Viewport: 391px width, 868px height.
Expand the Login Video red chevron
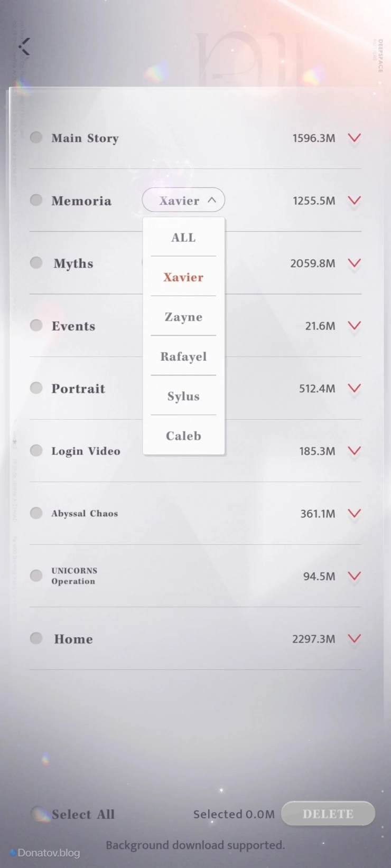click(x=354, y=451)
